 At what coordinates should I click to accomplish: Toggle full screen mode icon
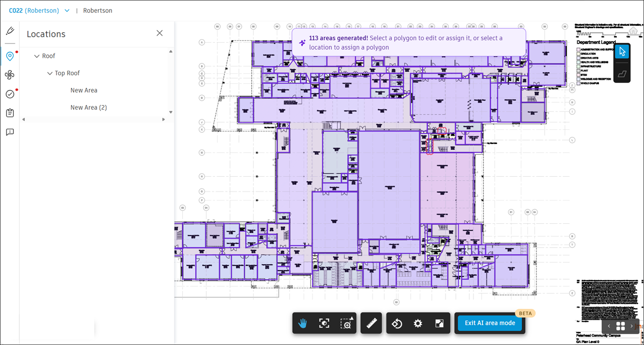click(439, 323)
